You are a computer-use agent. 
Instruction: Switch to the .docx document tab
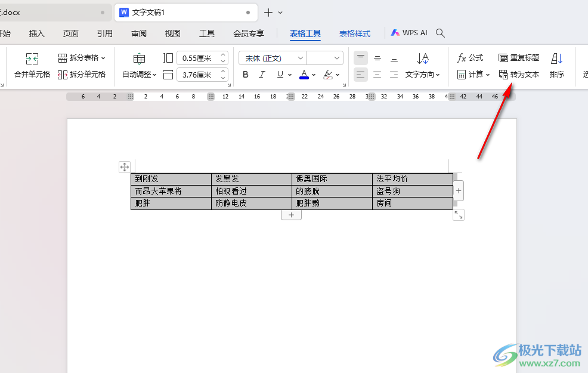(55, 13)
